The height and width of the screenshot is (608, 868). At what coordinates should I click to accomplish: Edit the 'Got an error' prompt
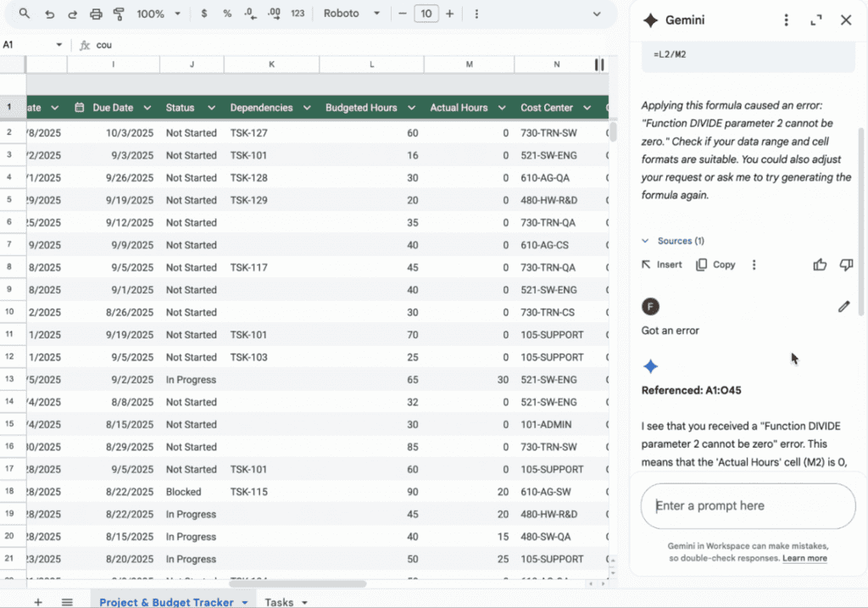pos(843,306)
